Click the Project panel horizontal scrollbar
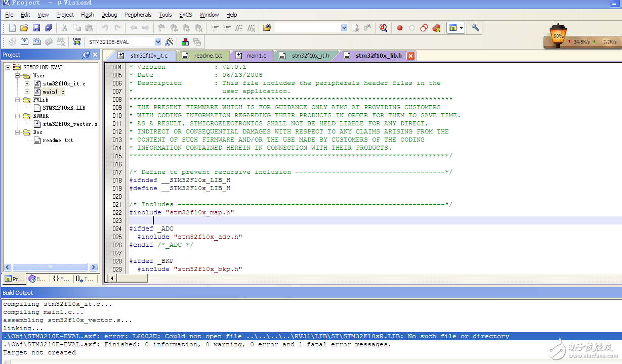 pyautogui.click(x=50, y=267)
